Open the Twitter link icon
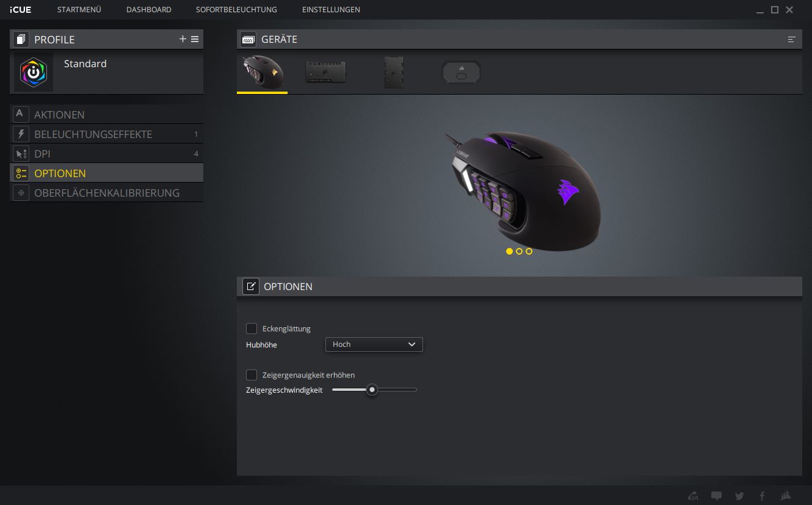Screen dimensions: 812x505 pos(739,496)
